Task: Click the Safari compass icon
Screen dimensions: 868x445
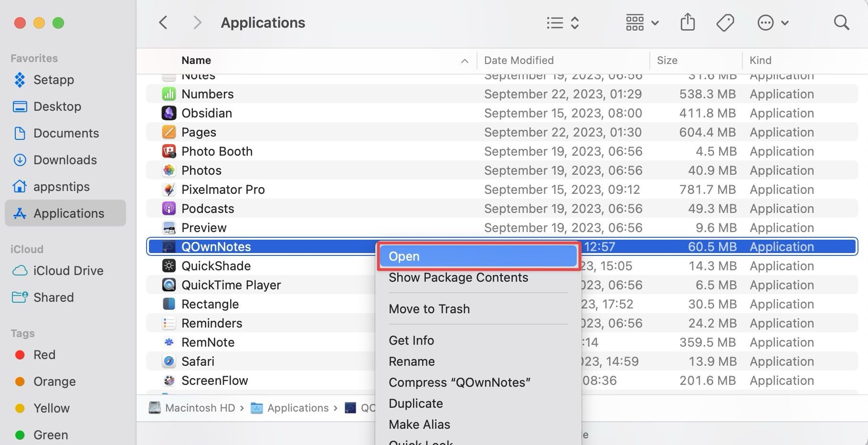Action: tap(169, 361)
